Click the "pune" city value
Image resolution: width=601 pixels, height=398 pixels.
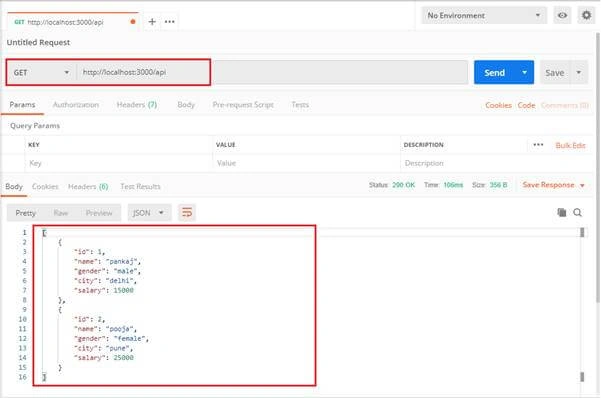117,348
